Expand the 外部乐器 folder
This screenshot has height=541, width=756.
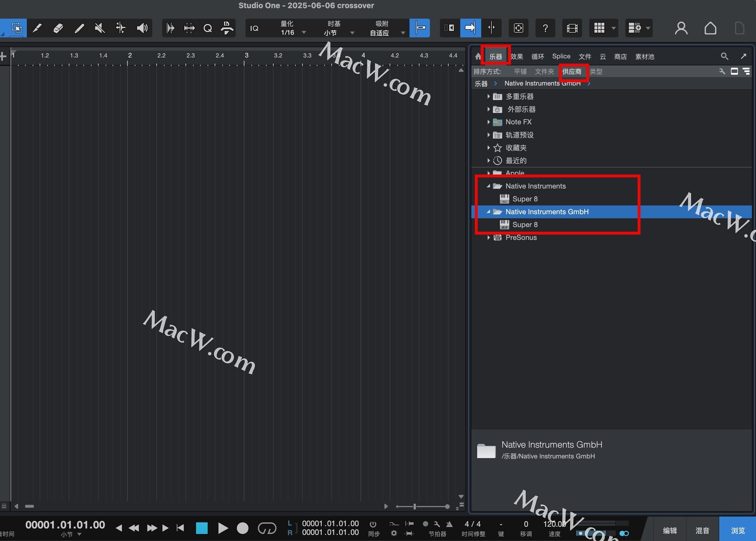click(489, 109)
